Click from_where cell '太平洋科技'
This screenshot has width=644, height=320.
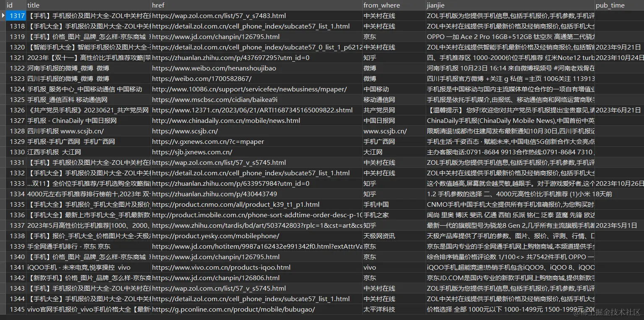point(379,310)
